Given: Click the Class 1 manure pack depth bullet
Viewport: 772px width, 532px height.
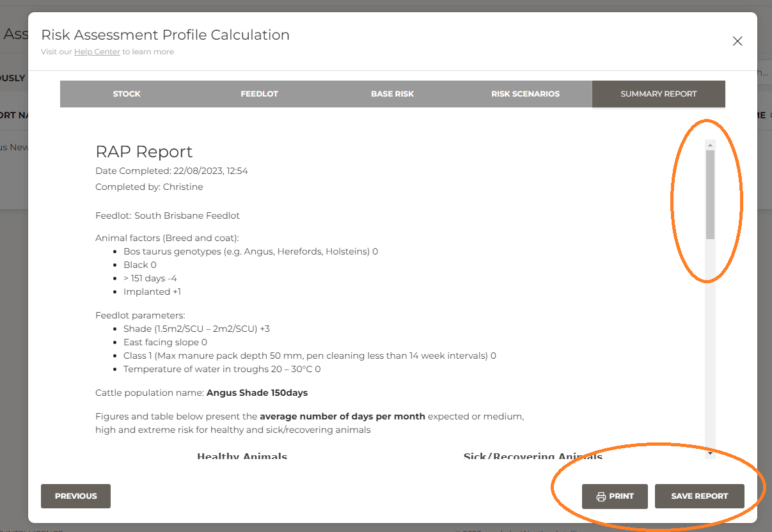Looking at the screenshot, I should (310, 356).
